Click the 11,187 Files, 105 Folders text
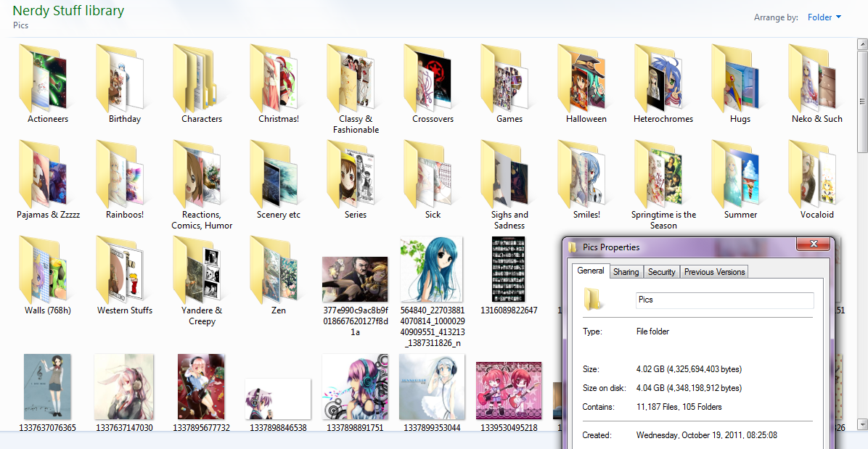The height and width of the screenshot is (449, 868). (x=679, y=407)
